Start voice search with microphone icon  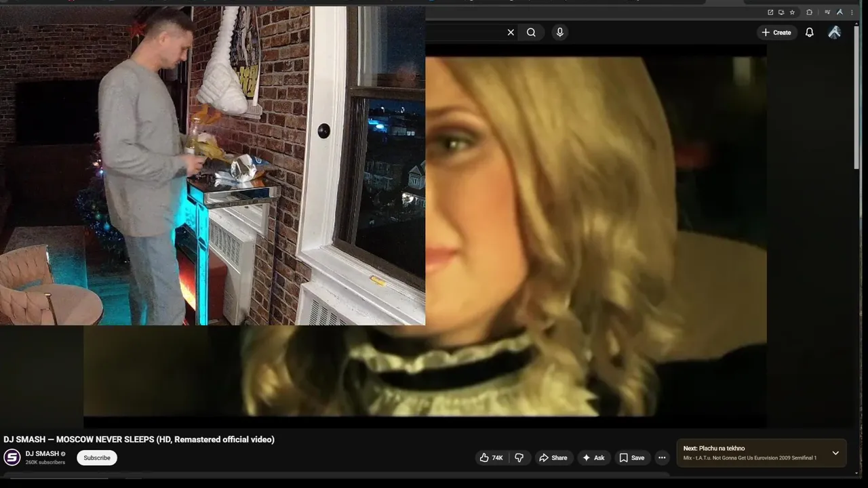point(559,33)
